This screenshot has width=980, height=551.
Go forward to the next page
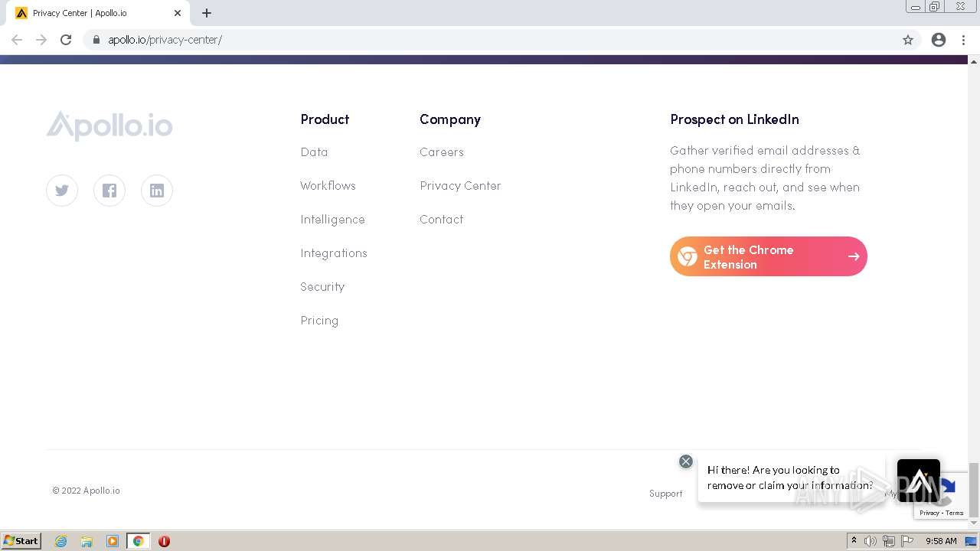[41, 40]
